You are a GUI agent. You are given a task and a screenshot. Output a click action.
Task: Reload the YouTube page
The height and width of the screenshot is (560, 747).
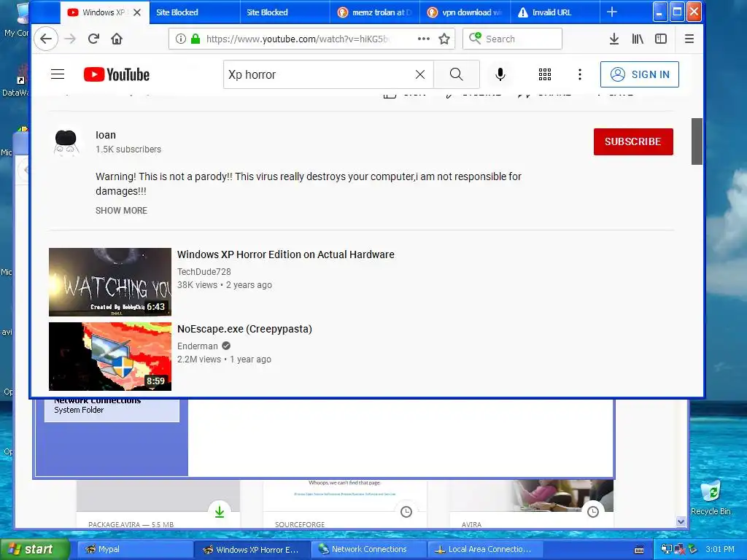(93, 39)
